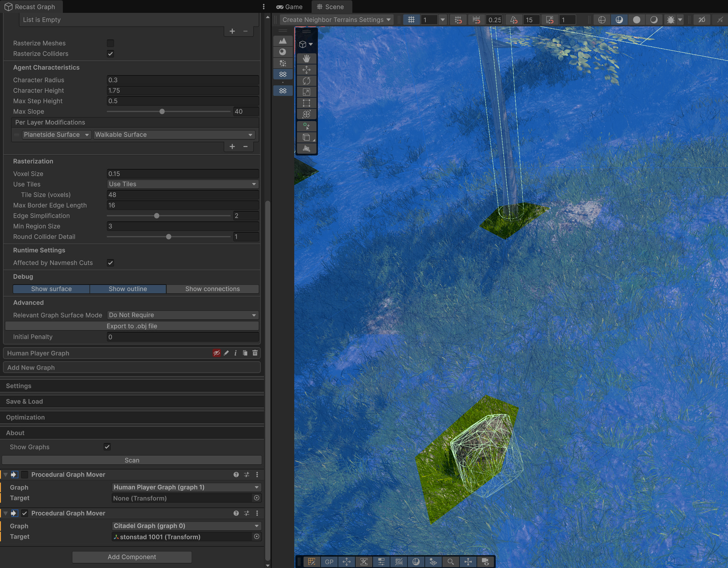
Task: Enable the Rasterize Meshes checkbox
Action: coord(110,43)
